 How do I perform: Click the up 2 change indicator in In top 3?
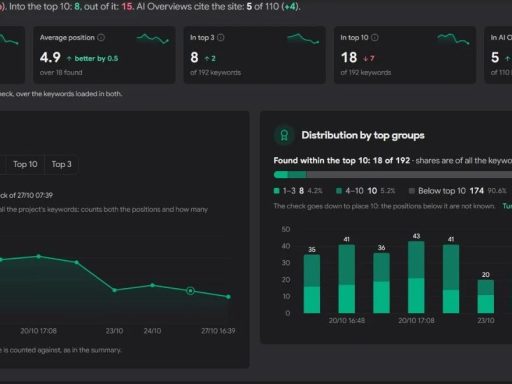coord(210,59)
